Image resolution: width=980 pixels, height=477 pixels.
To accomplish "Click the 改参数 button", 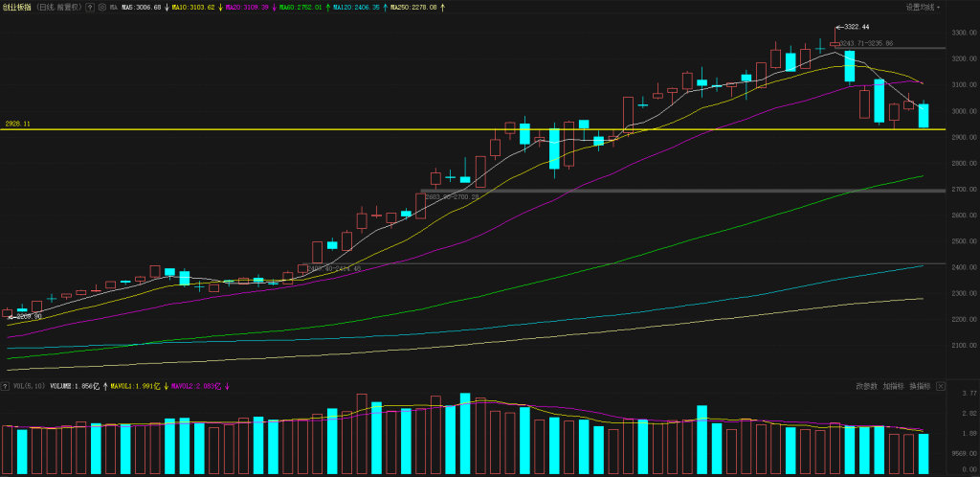I will pos(866,387).
